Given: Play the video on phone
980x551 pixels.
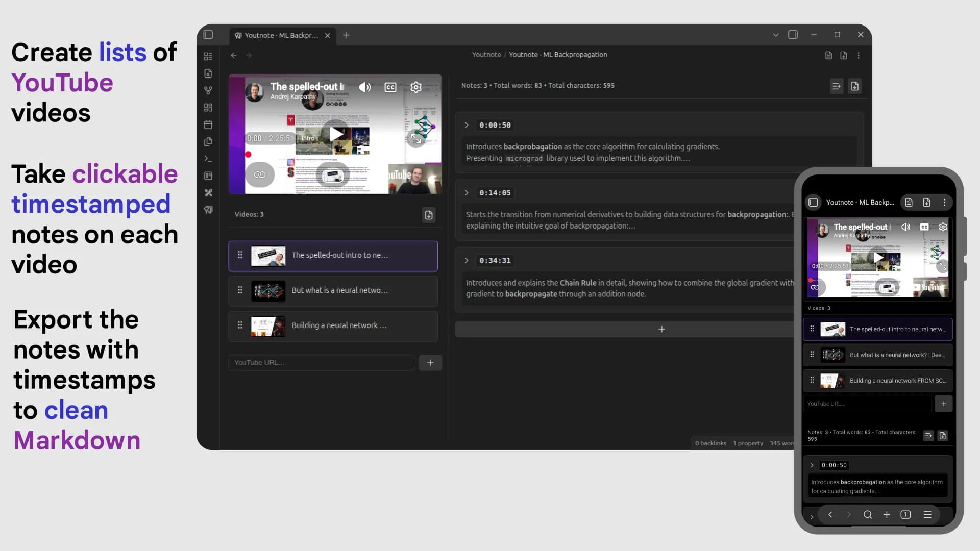Looking at the screenshot, I should [x=878, y=257].
